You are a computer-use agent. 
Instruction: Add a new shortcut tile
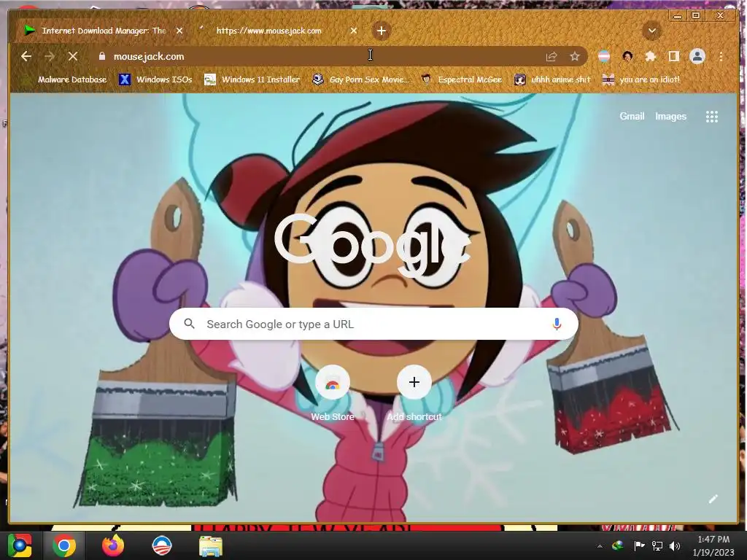tap(414, 393)
